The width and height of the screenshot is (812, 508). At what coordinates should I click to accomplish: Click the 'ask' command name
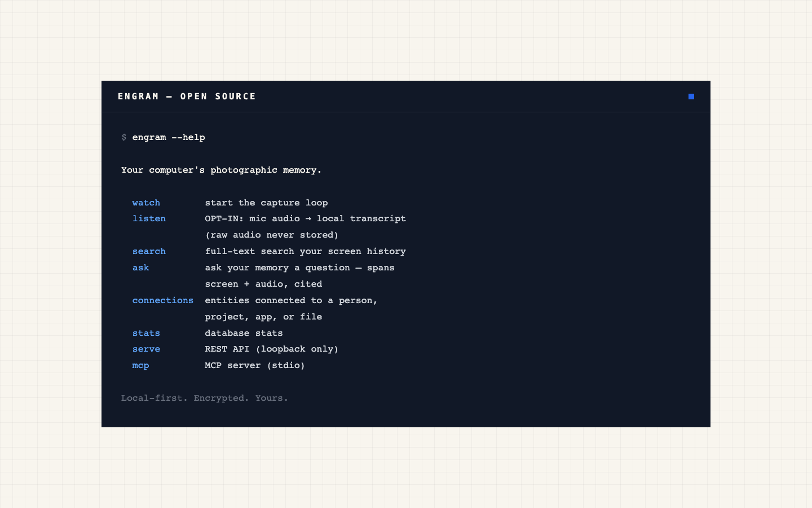coord(141,268)
